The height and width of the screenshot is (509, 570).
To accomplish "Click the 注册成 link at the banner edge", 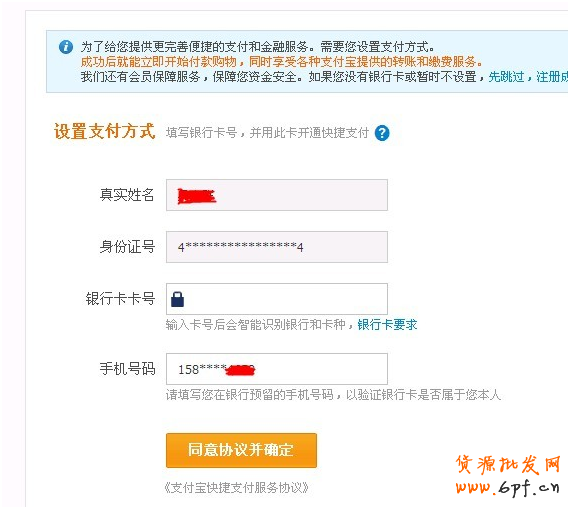I will click(552, 77).
